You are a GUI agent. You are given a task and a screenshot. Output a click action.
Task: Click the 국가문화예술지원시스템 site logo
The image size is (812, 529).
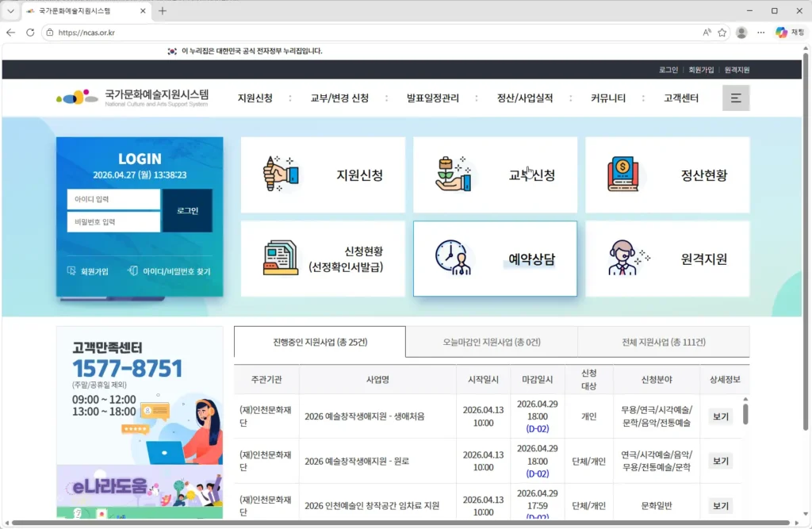(132, 98)
